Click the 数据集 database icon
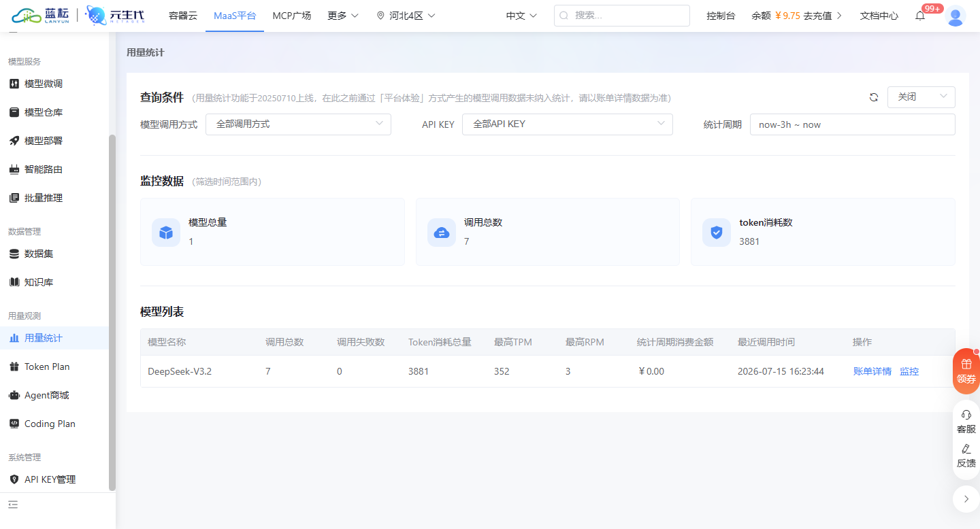The width and height of the screenshot is (980, 529). tap(14, 254)
